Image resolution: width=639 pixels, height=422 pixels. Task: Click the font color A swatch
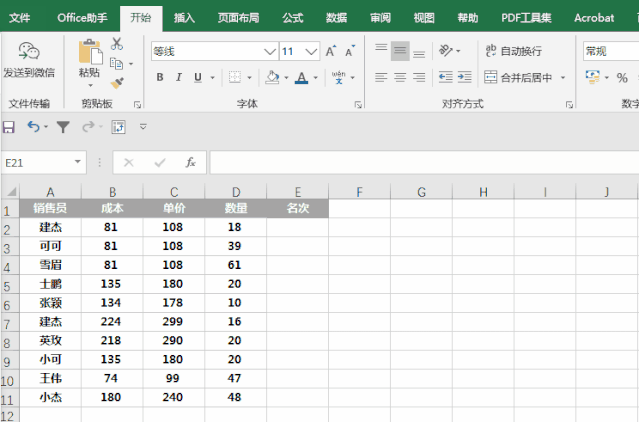301,78
